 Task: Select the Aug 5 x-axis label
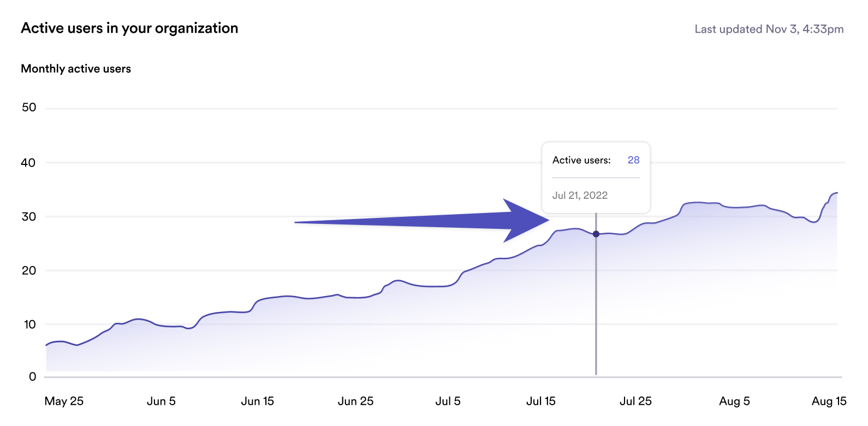[734, 401]
